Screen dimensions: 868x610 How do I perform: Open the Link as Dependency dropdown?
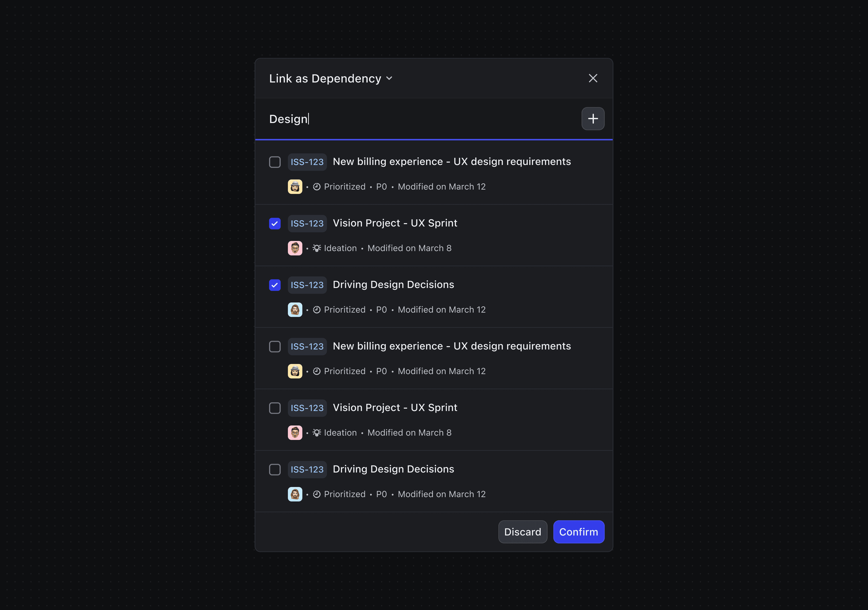[325, 79]
